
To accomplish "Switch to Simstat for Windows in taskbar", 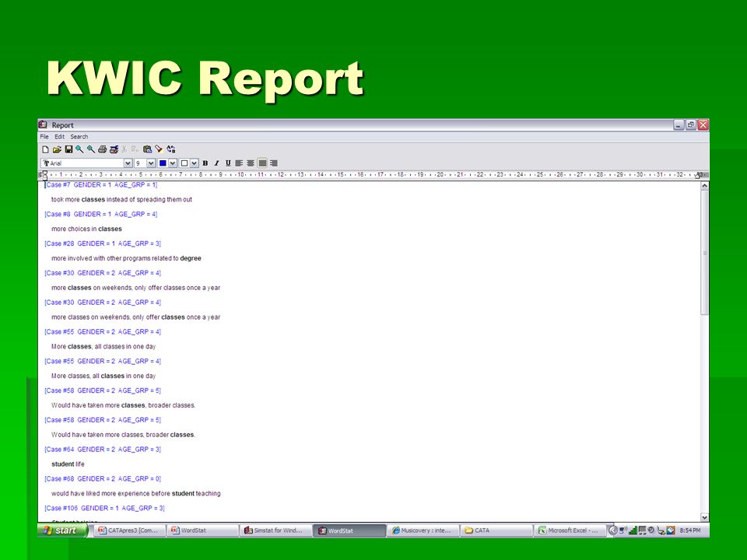I will pos(275,530).
